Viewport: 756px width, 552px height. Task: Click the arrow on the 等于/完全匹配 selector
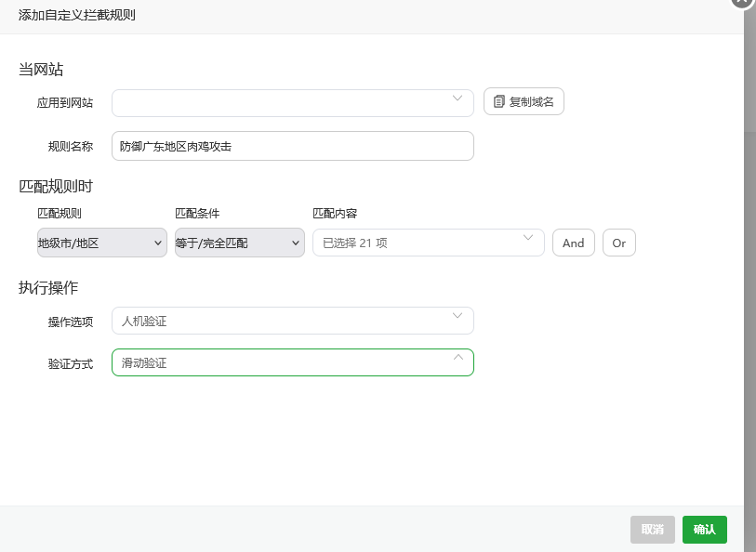(294, 243)
